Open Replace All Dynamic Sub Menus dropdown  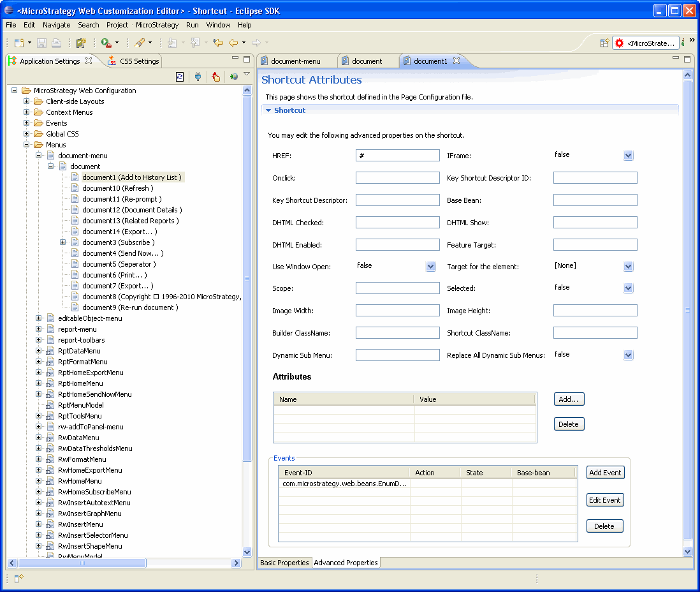click(x=628, y=355)
